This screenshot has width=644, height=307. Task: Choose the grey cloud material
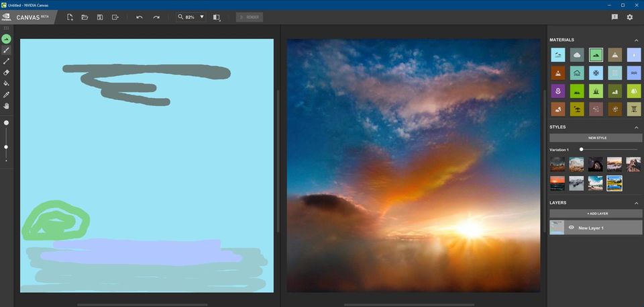pos(577,54)
